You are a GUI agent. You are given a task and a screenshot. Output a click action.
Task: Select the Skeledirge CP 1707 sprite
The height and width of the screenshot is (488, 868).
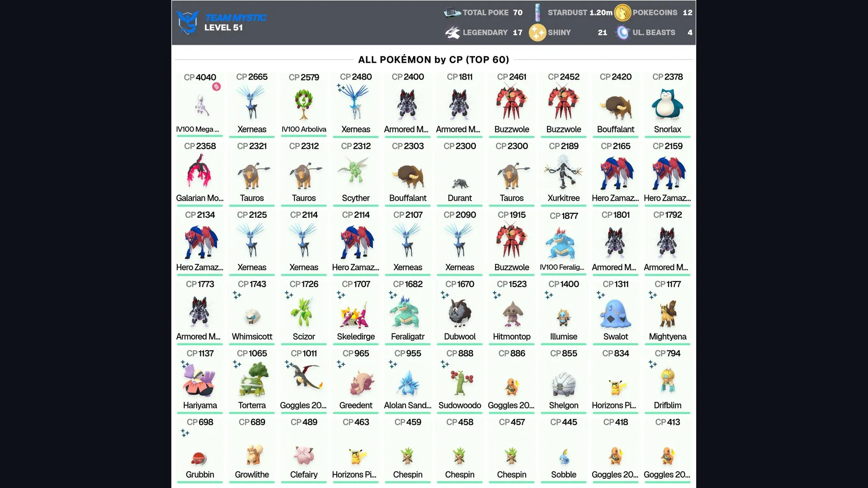point(356,314)
